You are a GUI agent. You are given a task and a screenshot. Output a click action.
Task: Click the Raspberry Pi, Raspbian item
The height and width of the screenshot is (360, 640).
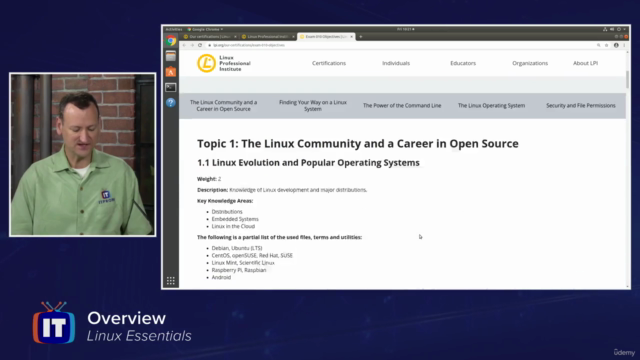[239, 270]
